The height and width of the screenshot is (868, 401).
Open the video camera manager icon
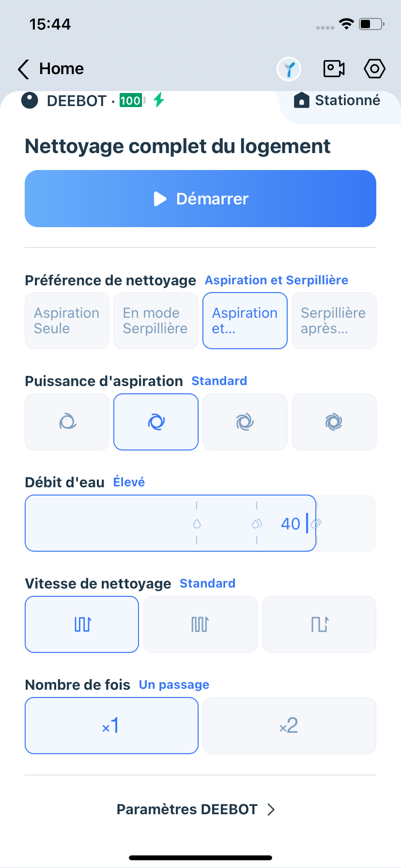pyautogui.click(x=334, y=69)
